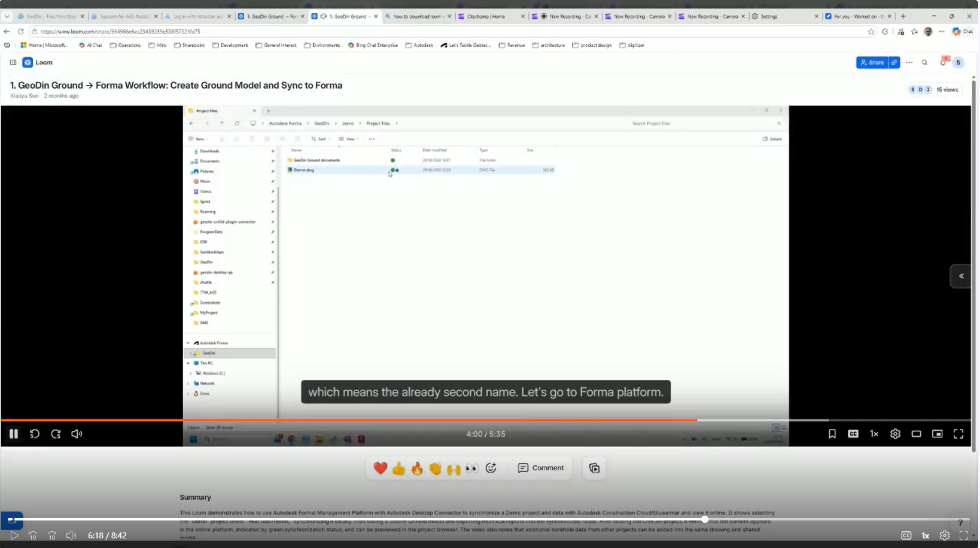Open Loom player settings gear beside 1x
The height and width of the screenshot is (548, 980).
895,434
